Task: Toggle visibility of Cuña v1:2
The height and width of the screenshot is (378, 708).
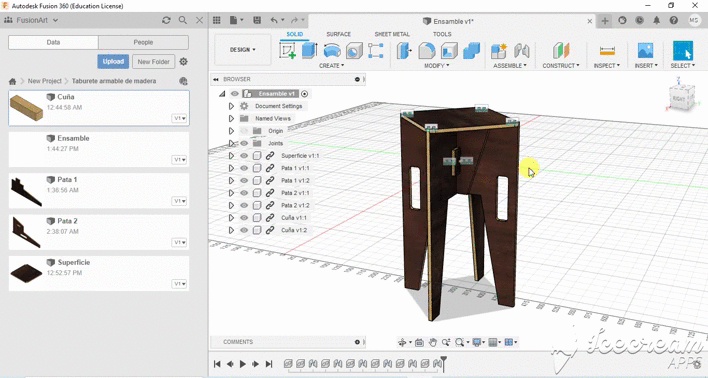Action: click(244, 230)
